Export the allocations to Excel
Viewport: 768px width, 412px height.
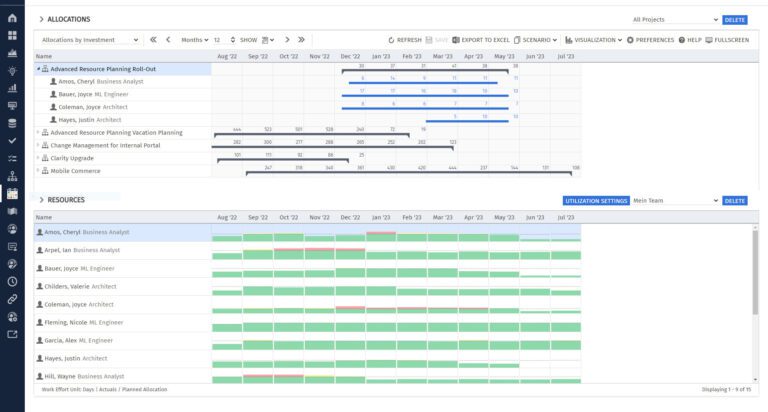pyautogui.click(x=481, y=40)
